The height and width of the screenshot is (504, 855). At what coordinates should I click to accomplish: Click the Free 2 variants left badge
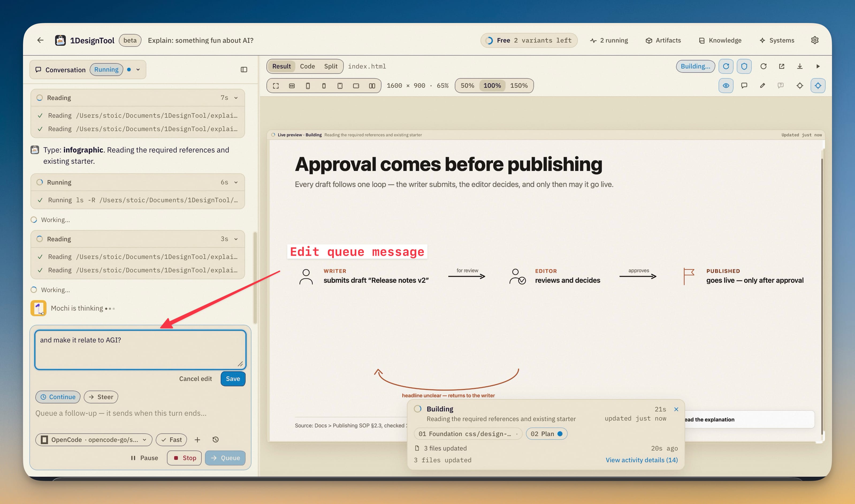tap(529, 40)
